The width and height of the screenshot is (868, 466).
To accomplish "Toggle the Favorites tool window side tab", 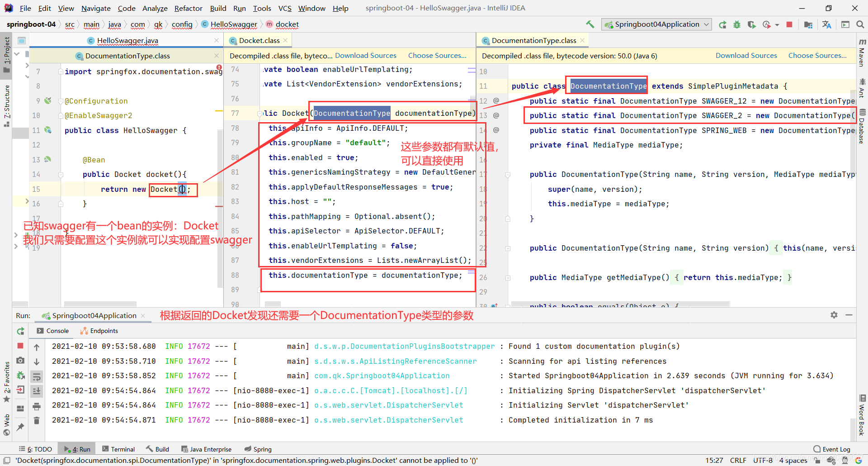I will click(x=6, y=381).
